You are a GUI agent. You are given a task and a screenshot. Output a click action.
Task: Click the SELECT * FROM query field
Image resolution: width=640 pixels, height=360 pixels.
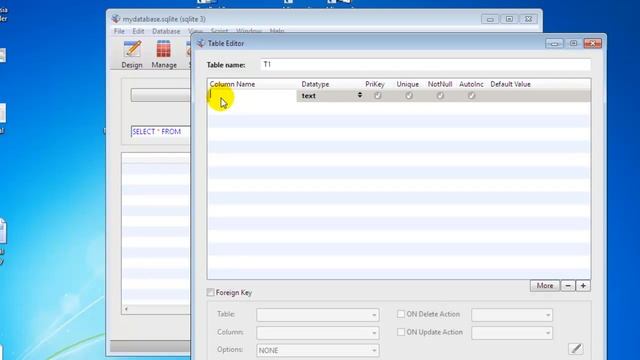pyautogui.click(x=160, y=131)
